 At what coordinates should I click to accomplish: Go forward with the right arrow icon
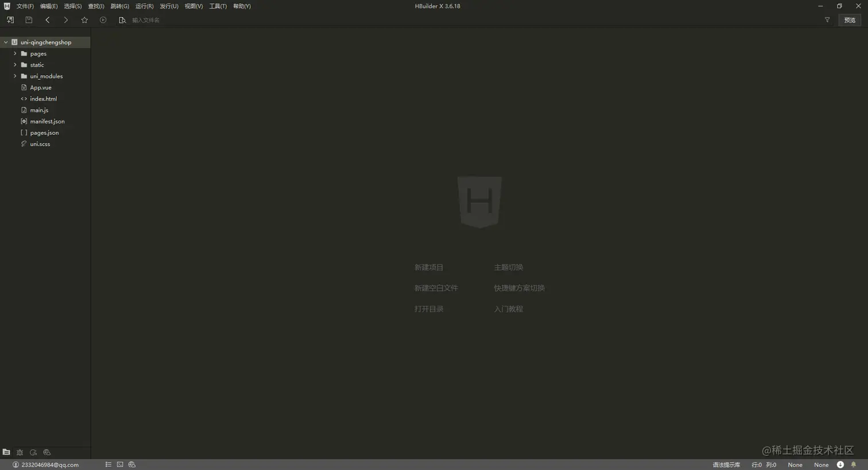pos(66,20)
